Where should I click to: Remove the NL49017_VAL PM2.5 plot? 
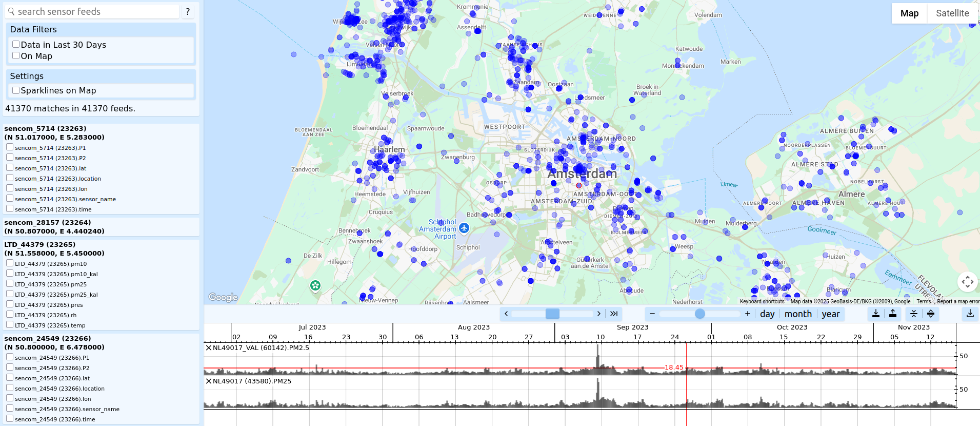209,348
